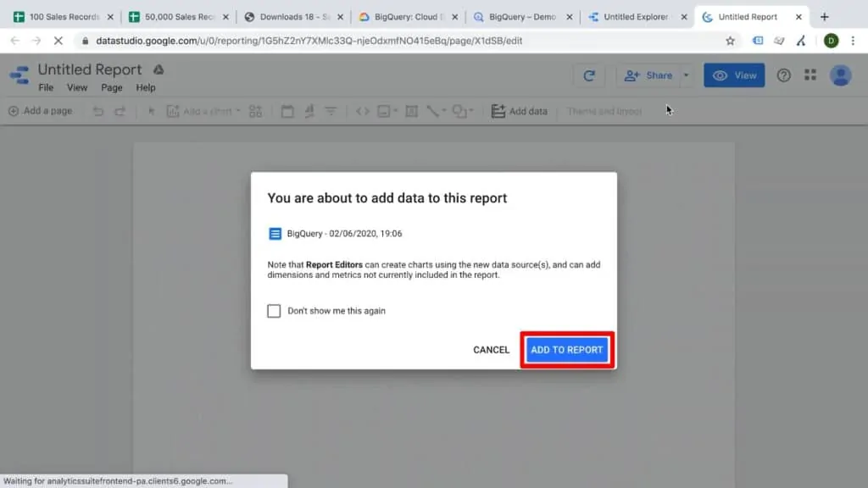Toggle View mode with the blue View button

coord(734,75)
